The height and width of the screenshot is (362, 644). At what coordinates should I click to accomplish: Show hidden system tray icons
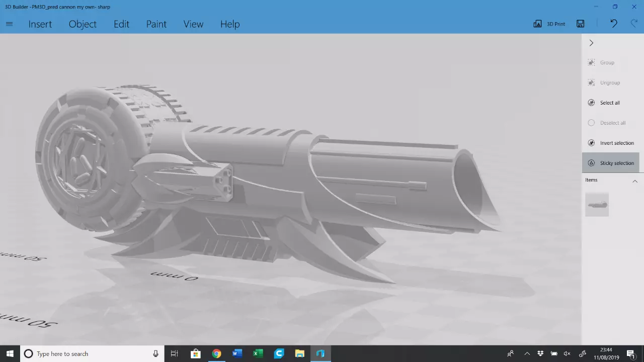(527, 353)
